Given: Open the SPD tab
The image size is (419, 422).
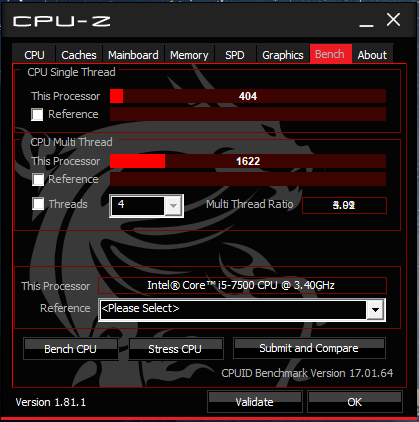Looking at the screenshot, I should [235, 55].
